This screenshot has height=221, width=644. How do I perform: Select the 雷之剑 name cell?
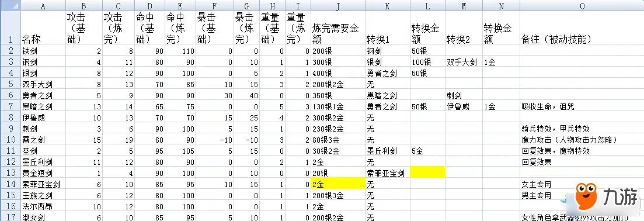click(x=43, y=140)
